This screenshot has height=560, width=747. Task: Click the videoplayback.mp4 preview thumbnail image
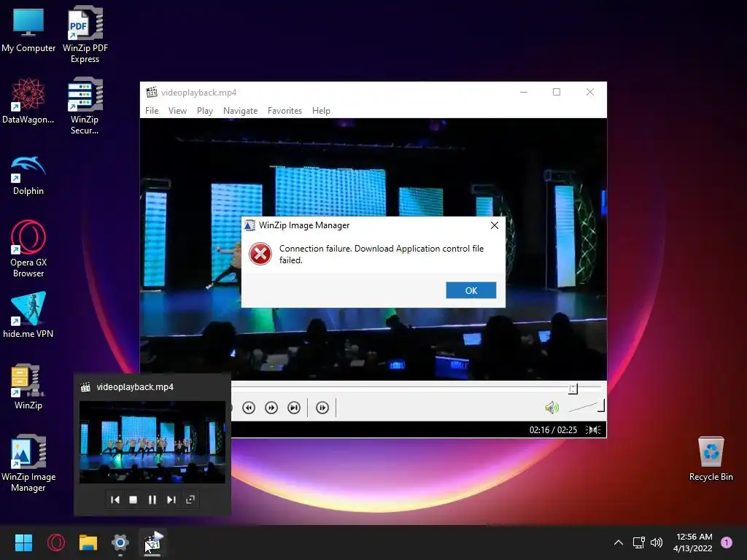click(152, 443)
